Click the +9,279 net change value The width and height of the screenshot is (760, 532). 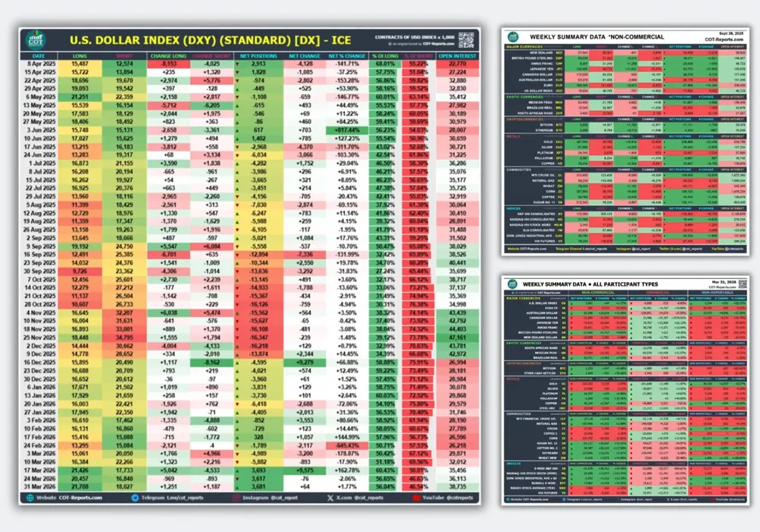click(x=305, y=363)
